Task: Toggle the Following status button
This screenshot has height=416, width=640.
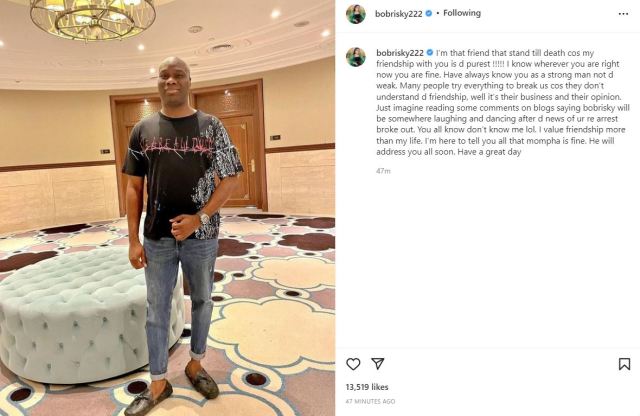Action: coord(462,13)
